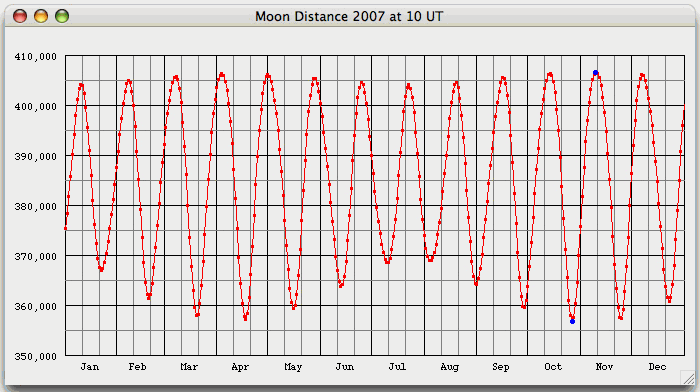Click the Dec month label
Screen dimensions: 700x392
657,367
